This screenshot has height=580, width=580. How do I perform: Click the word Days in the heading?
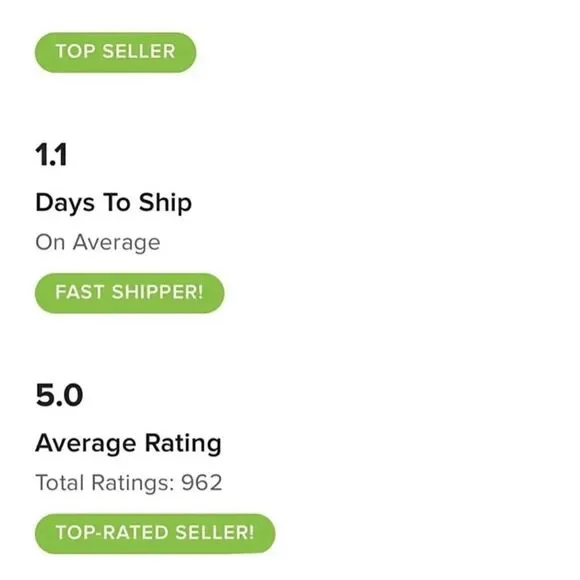(65, 203)
